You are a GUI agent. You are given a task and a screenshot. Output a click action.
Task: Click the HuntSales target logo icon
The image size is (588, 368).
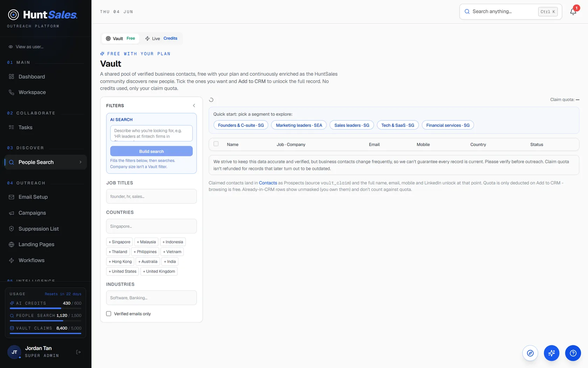click(13, 15)
